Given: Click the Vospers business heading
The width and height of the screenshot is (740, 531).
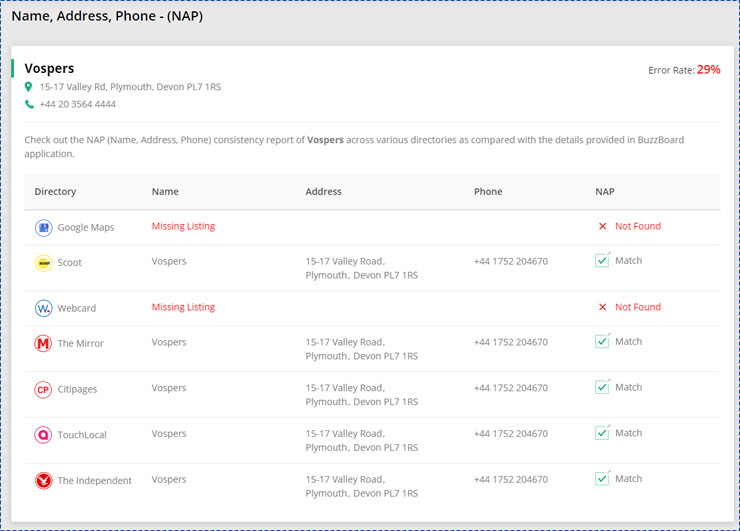Looking at the screenshot, I should click(x=49, y=68).
